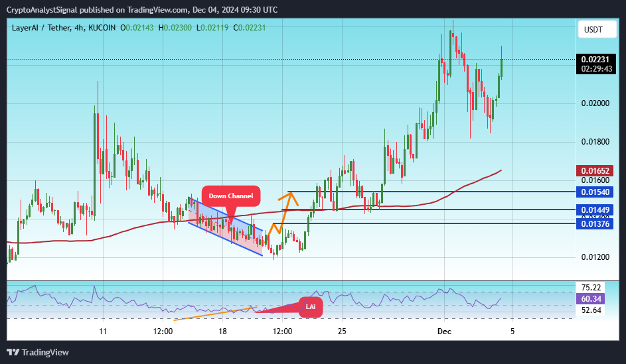
Task: Click the 4h interval label
Action: [79, 28]
